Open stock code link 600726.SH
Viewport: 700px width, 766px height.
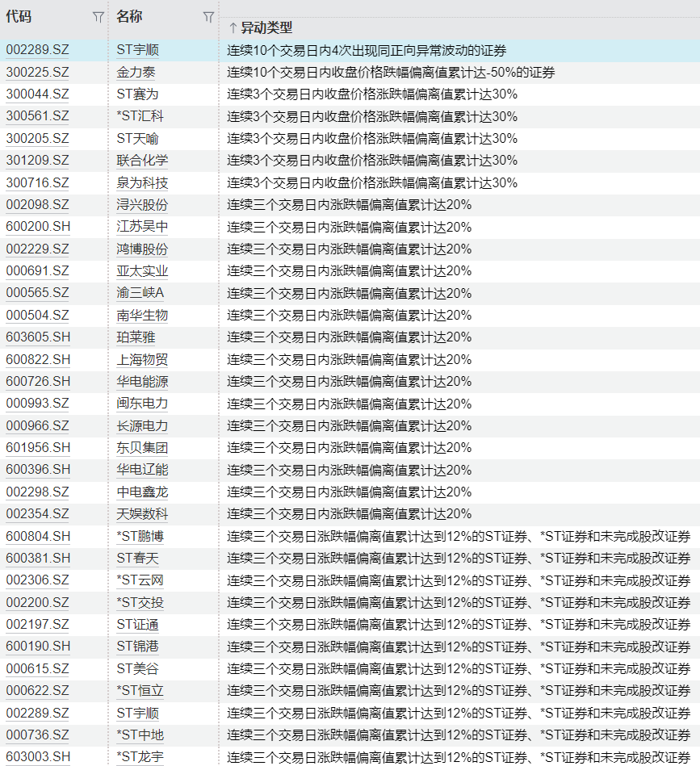[x=38, y=382]
